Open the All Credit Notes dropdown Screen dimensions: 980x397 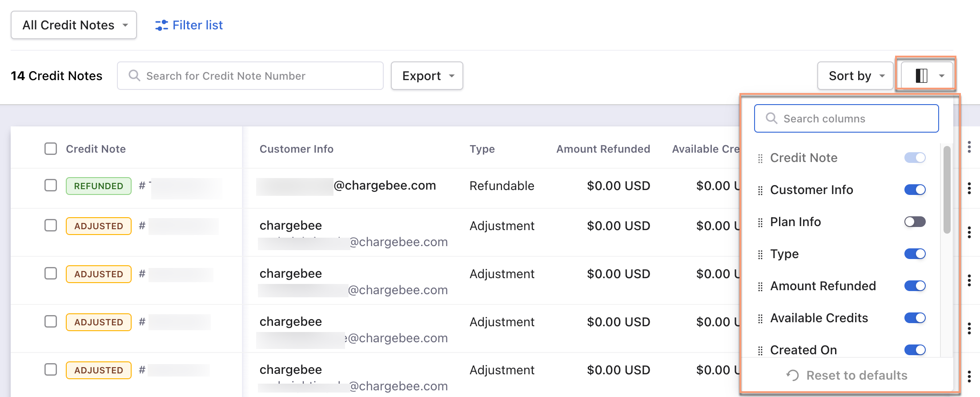[74, 25]
